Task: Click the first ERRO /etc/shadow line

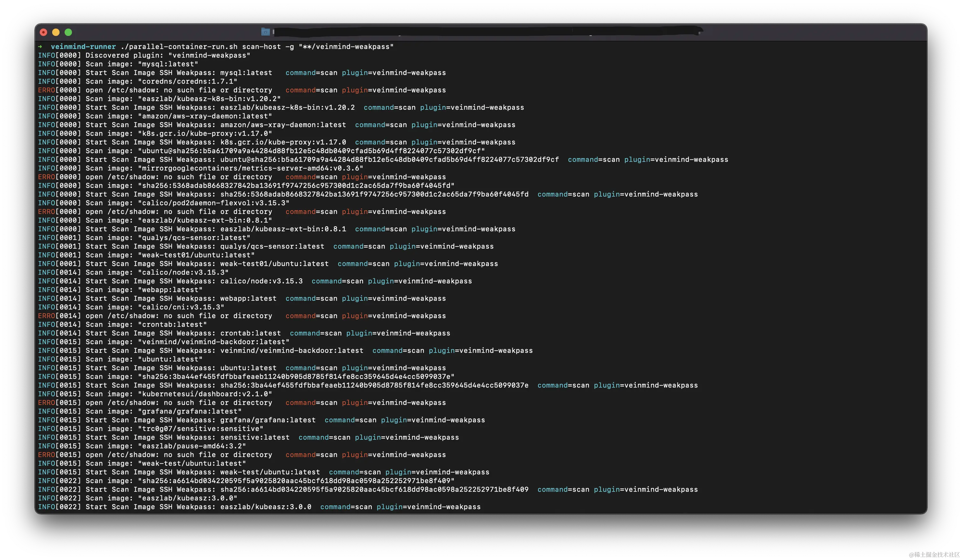Action: (x=155, y=90)
